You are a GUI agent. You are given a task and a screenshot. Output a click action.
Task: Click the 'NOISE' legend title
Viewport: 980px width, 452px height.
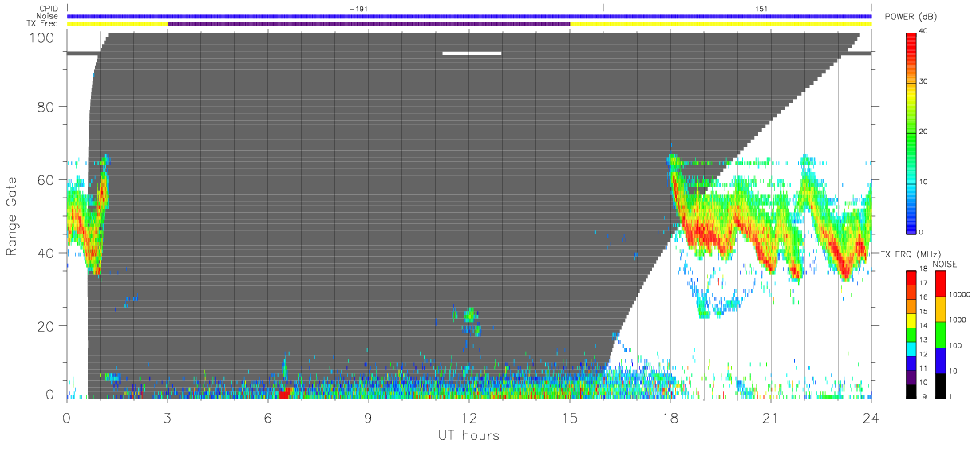pos(946,264)
